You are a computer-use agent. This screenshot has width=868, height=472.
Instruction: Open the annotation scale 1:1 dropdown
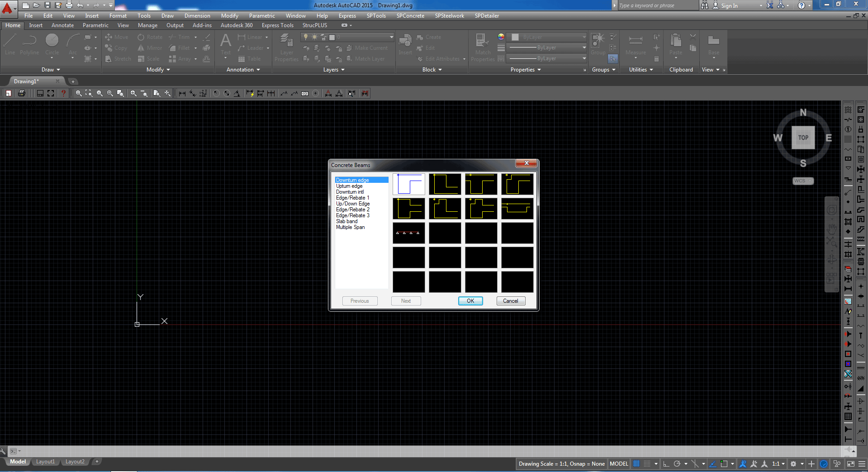coord(778,464)
